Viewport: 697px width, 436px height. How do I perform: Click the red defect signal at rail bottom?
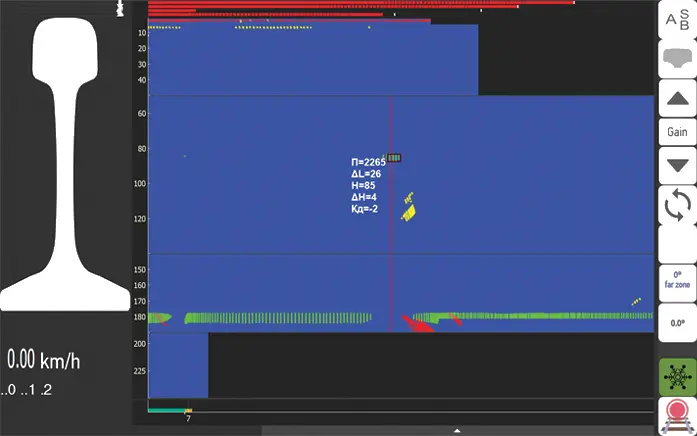click(417, 324)
